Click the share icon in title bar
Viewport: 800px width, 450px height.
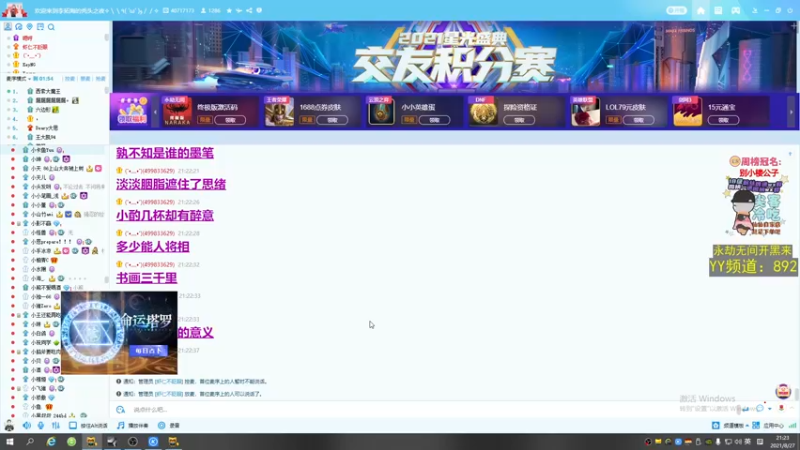pyautogui.click(x=249, y=10)
